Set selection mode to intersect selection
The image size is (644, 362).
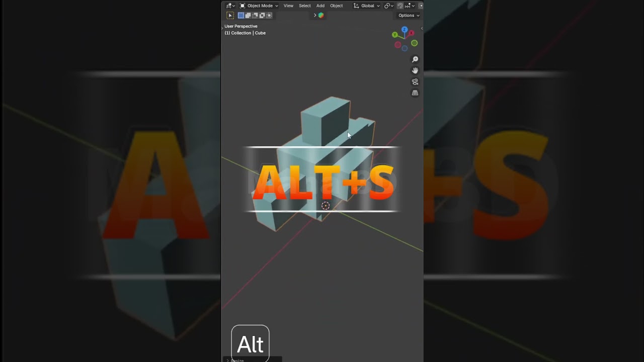click(x=269, y=16)
